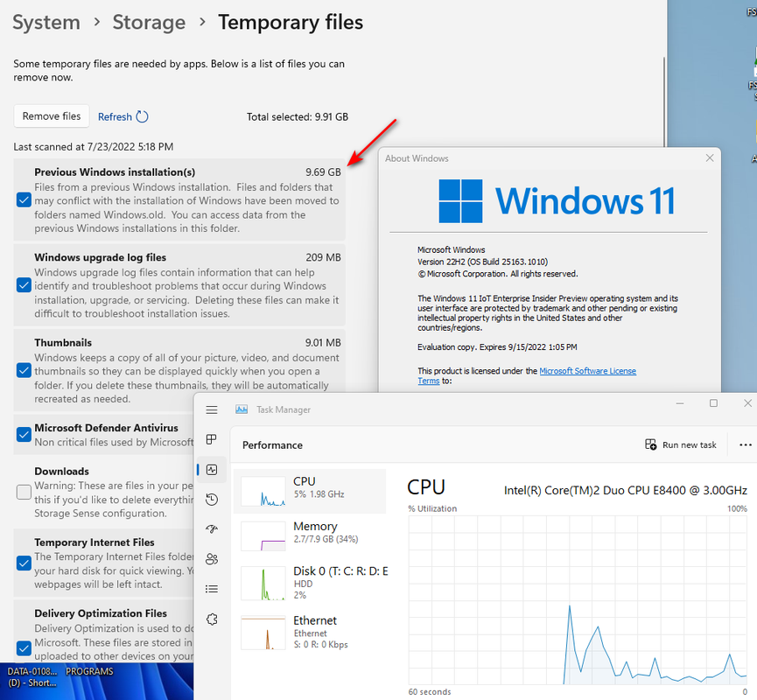Minimize the Task Manager window
Viewport: 757px width, 700px height.
pos(680,403)
